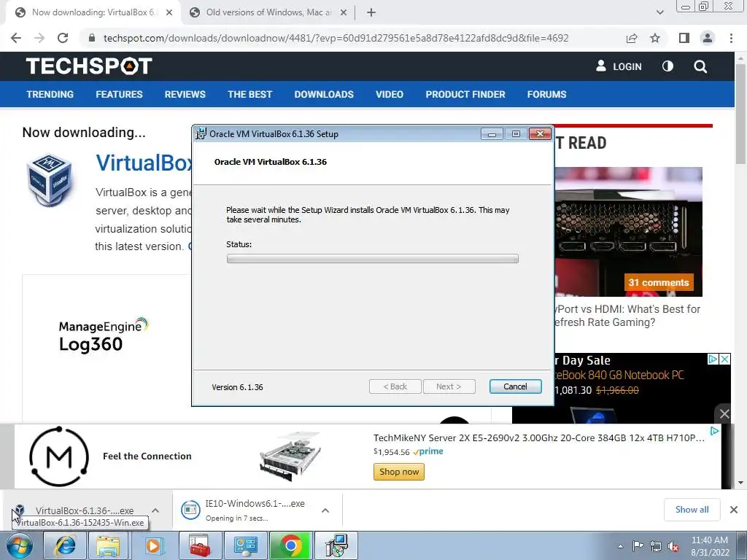Image resolution: width=747 pixels, height=560 pixels.
Task: Open the red toolbox taskbar app
Action: 200,545
